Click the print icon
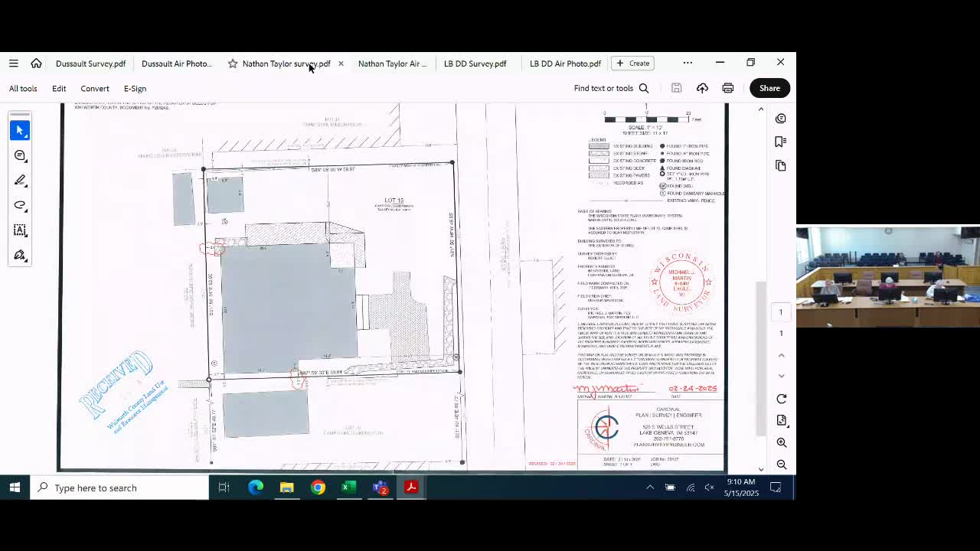Image resolution: width=980 pixels, height=551 pixels. [x=728, y=88]
